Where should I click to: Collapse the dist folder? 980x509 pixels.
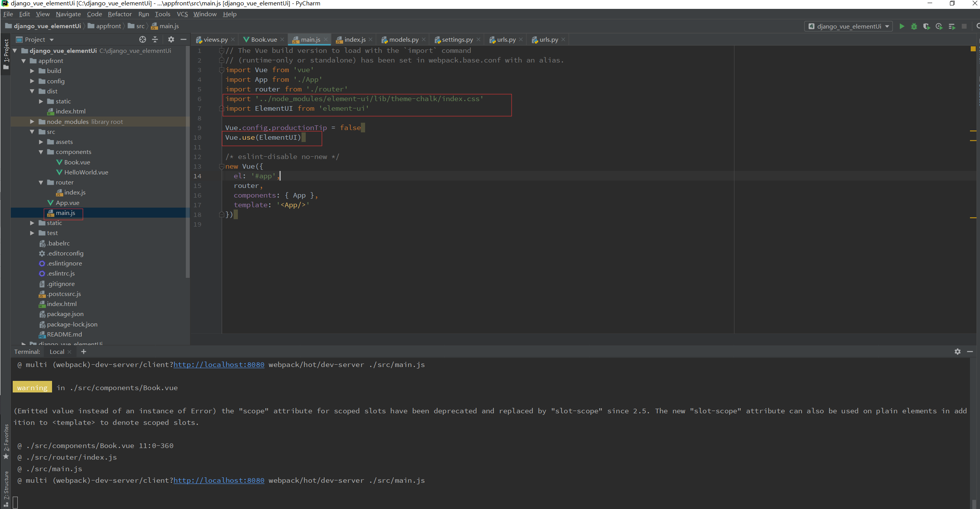click(x=32, y=91)
